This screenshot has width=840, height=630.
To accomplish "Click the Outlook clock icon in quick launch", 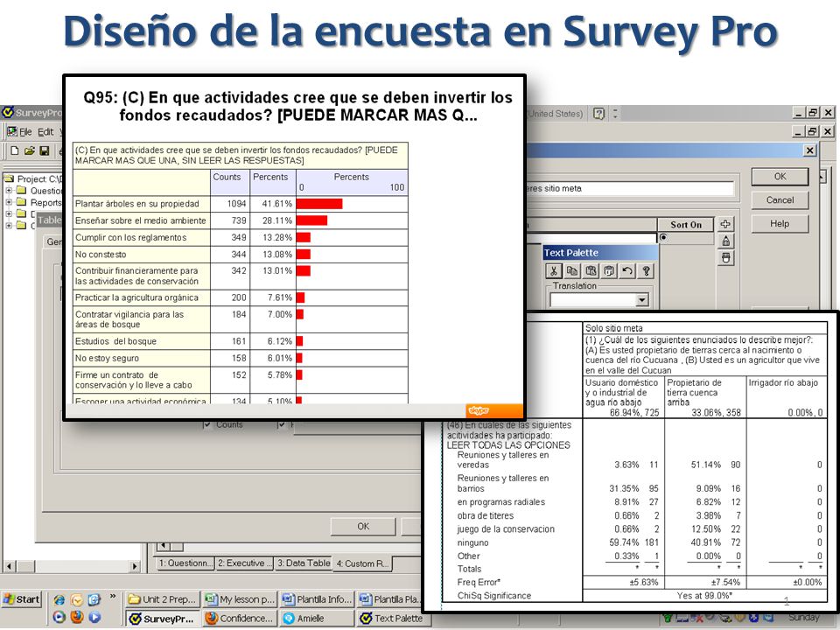I will [77, 599].
